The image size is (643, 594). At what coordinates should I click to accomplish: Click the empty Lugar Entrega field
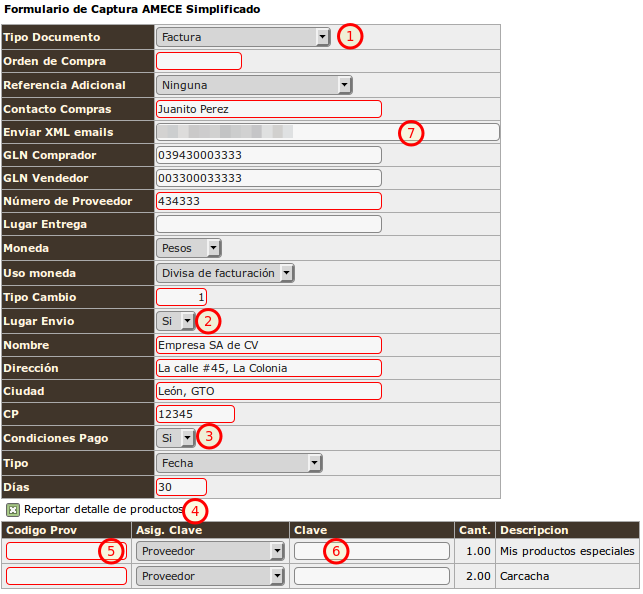pos(269,224)
